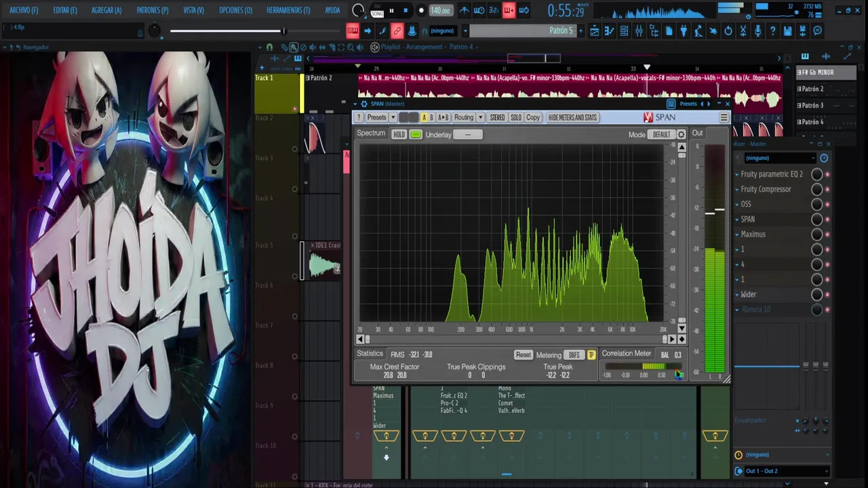Image resolution: width=868 pixels, height=488 pixels.
Task: Open the ARCHIVO menu
Action: tap(24, 10)
